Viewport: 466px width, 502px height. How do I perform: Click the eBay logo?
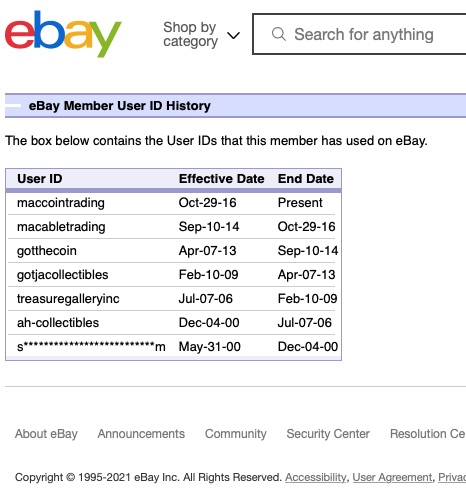tap(63, 34)
